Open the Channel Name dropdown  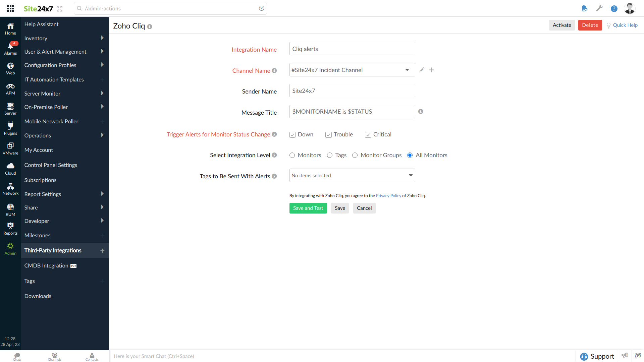[352, 70]
